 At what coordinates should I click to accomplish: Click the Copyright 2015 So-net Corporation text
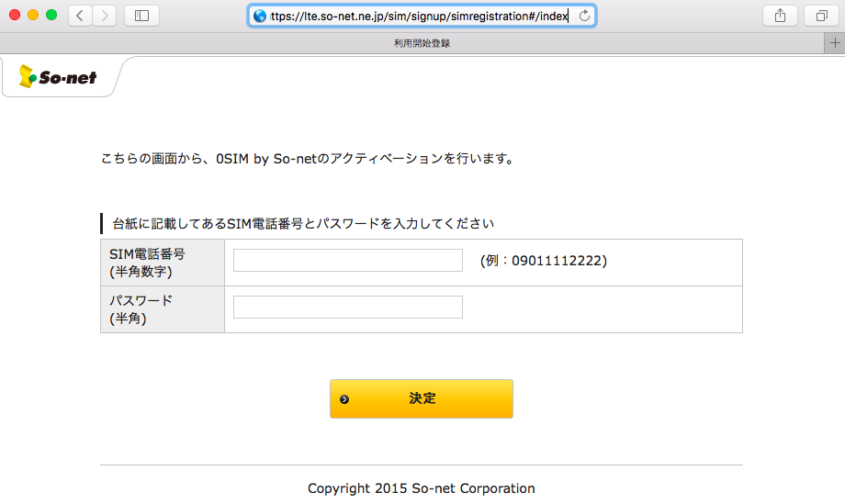pos(422,488)
